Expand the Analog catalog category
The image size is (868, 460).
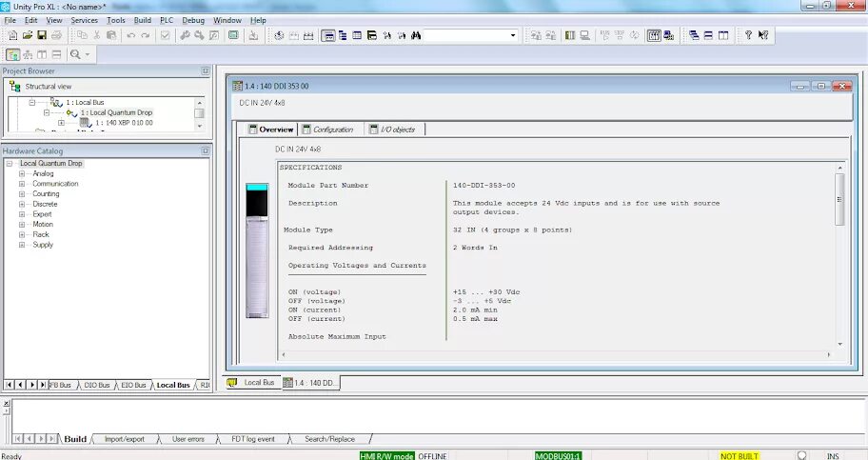[22, 173]
